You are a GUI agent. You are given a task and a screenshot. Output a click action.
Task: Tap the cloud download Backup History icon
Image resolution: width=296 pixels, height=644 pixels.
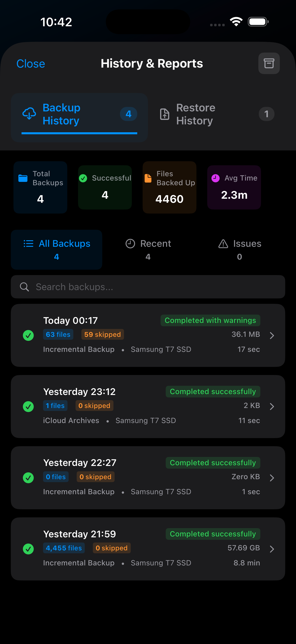coord(29,114)
